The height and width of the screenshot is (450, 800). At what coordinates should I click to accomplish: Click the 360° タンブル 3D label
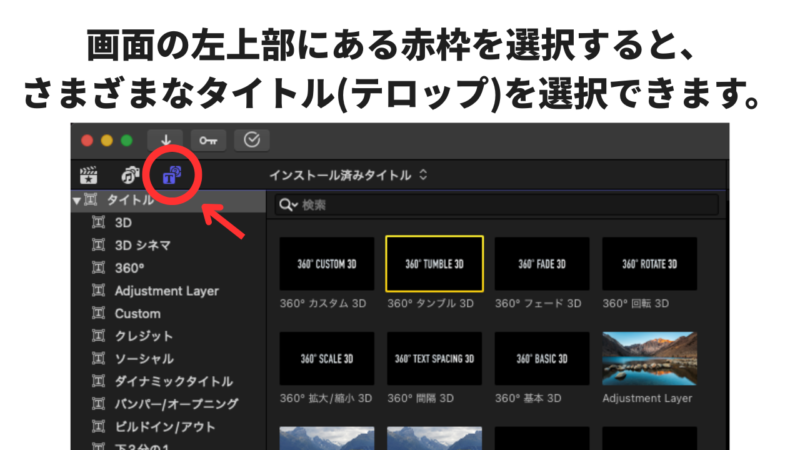431,304
